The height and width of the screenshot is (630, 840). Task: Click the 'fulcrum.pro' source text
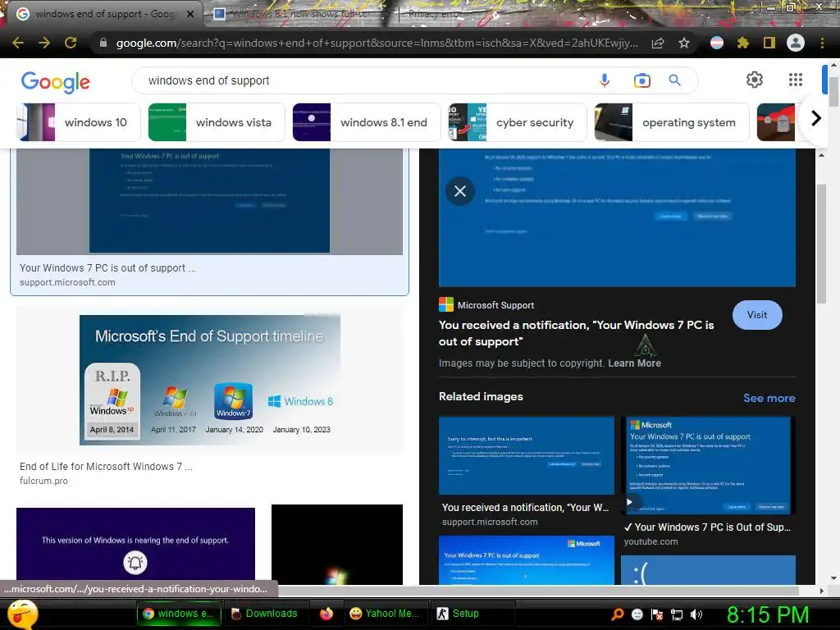pyautogui.click(x=44, y=481)
